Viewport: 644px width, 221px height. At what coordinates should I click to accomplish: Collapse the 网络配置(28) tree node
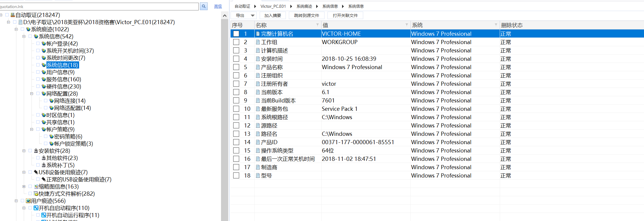click(32, 94)
